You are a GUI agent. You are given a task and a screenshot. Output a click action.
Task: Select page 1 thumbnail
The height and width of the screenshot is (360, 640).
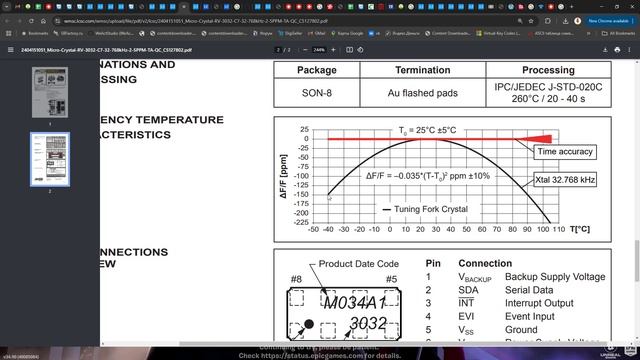coord(50,93)
